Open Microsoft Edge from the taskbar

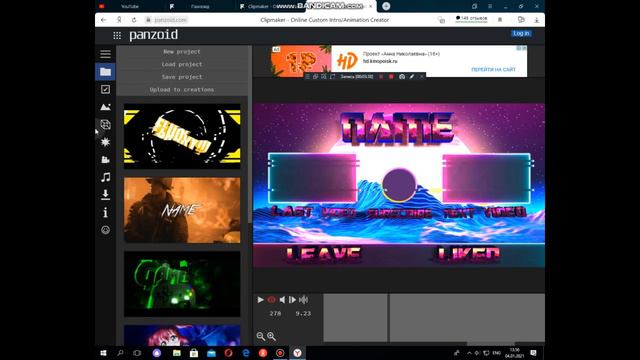246,353
